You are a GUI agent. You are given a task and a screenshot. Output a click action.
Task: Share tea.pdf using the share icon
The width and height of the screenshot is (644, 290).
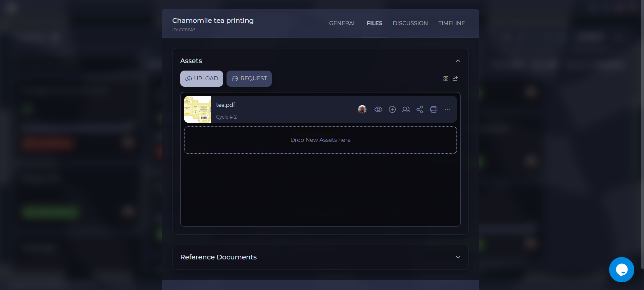coord(419,110)
